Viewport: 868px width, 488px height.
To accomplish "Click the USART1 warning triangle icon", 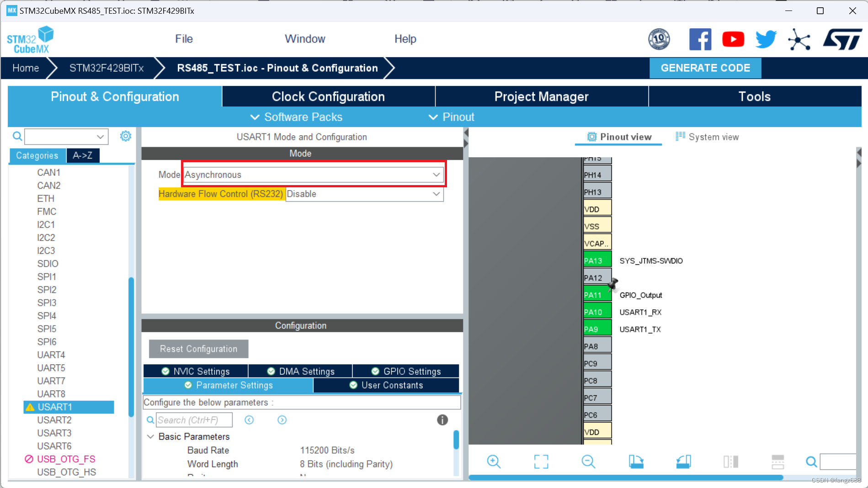I will [30, 407].
